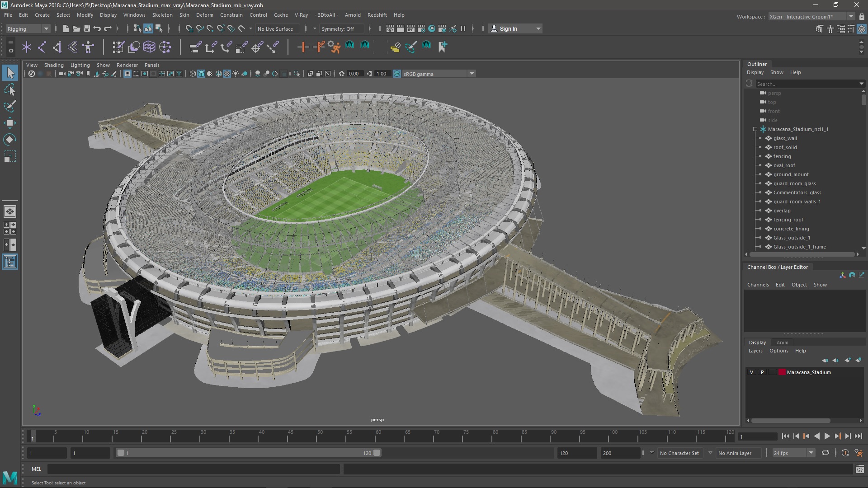
Task: Click the Render current frame icon
Action: tap(401, 28)
